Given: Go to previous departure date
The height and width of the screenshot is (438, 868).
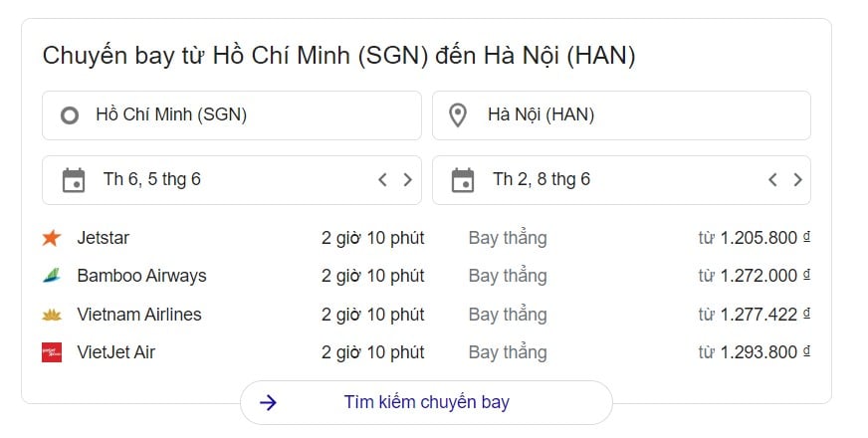Looking at the screenshot, I should (x=382, y=180).
